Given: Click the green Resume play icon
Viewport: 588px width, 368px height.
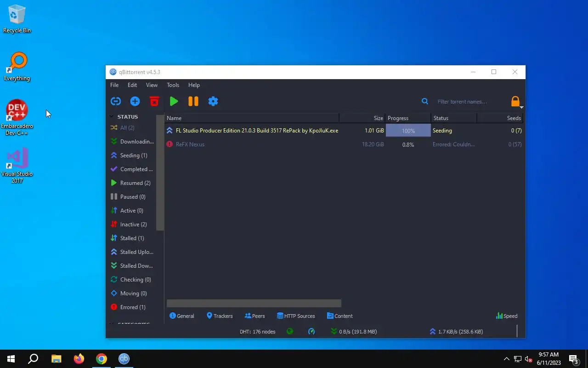Looking at the screenshot, I should [174, 101].
